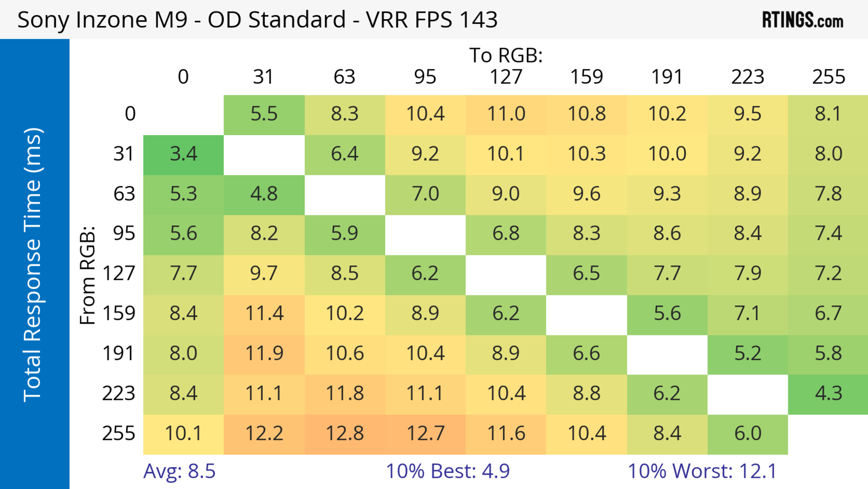Select column header 127

click(506, 77)
